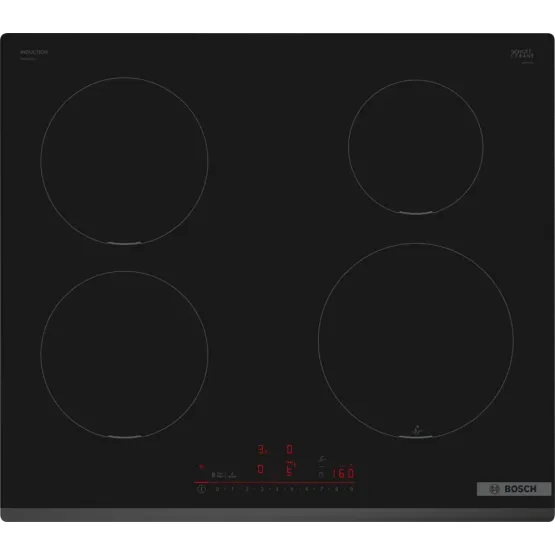Click the large front-right cooking zone circle
Screen dimensions: 555x555
[416, 341]
